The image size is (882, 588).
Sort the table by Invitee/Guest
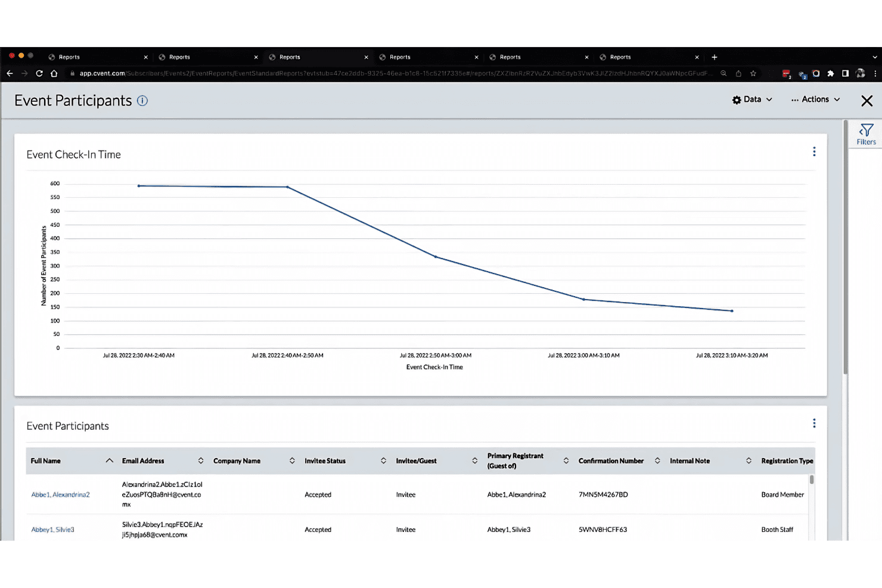coord(475,461)
